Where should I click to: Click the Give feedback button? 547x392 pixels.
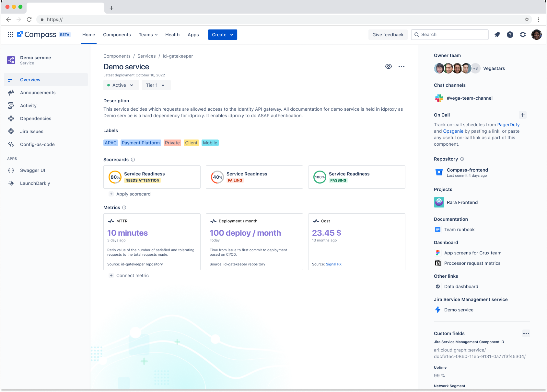coord(388,35)
